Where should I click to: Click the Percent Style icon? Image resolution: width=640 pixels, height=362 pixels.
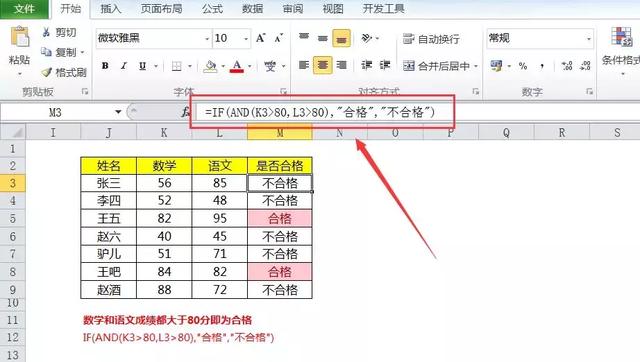[523, 66]
